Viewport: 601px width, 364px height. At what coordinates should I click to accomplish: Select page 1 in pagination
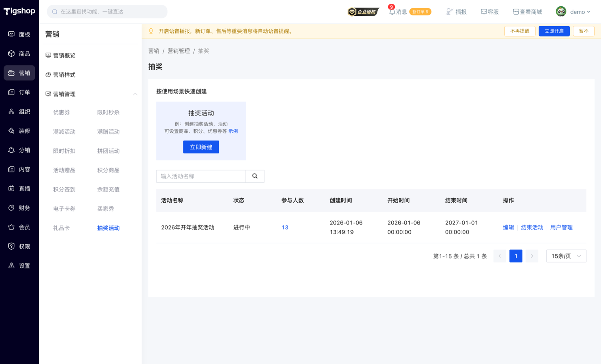516,256
